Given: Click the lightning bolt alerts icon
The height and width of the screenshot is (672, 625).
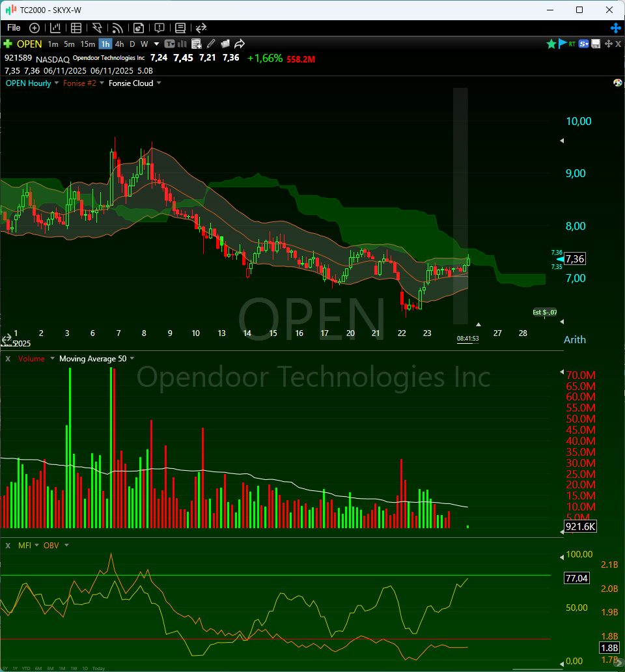Looking at the screenshot, I should point(97,28).
